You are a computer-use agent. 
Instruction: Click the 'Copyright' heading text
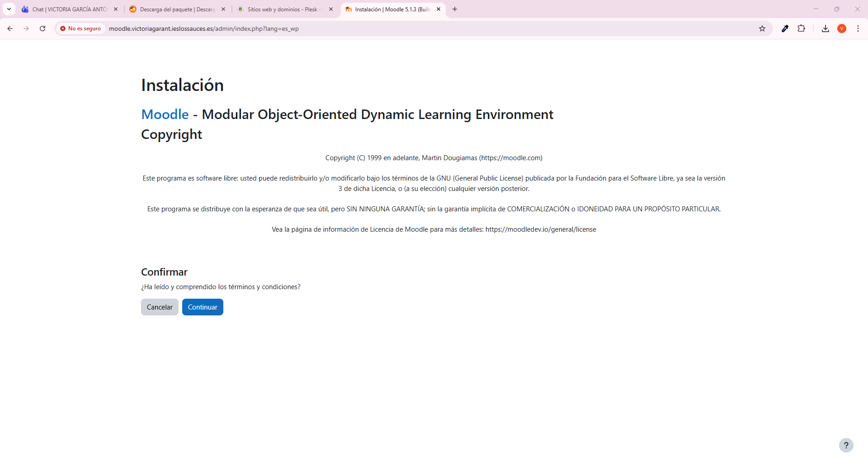172,134
